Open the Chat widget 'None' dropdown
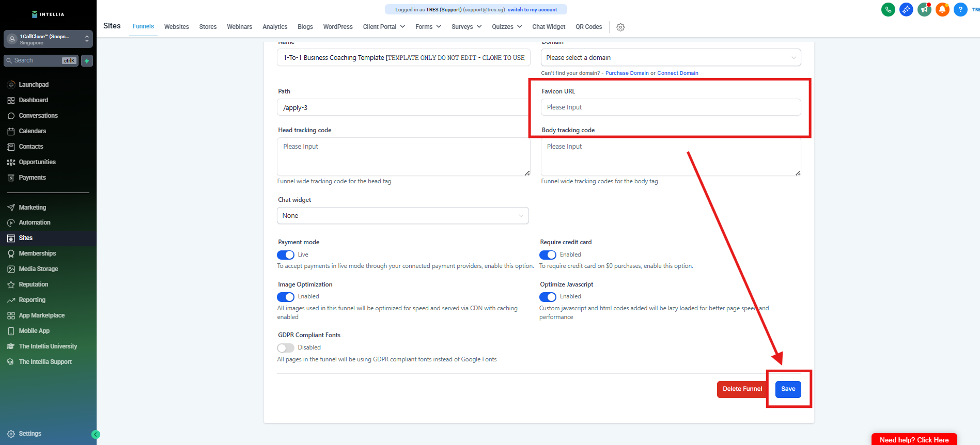 tap(403, 216)
